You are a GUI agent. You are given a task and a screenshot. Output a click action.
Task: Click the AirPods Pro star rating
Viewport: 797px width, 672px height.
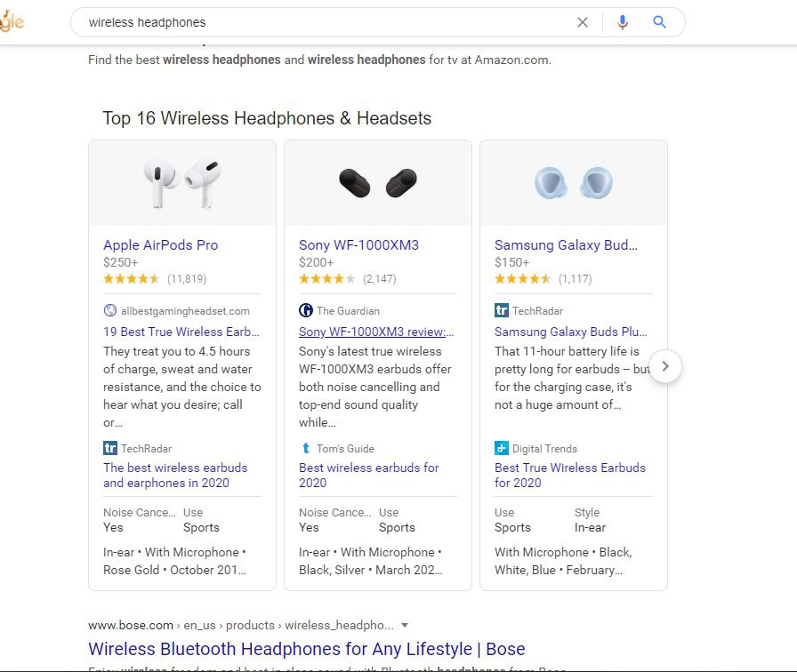click(x=131, y=279)
